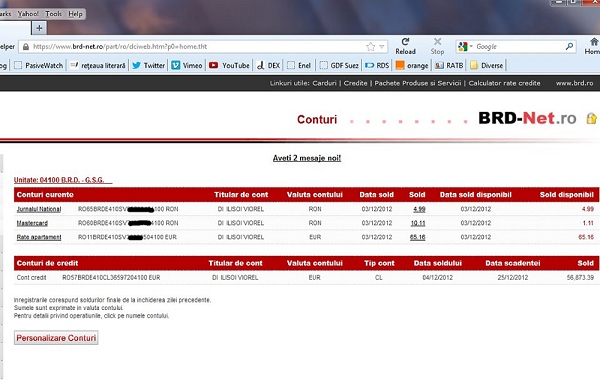This screenshot has width=600, height=388.
Task: Click the Personalizare Conturi button
Action: 56,338
